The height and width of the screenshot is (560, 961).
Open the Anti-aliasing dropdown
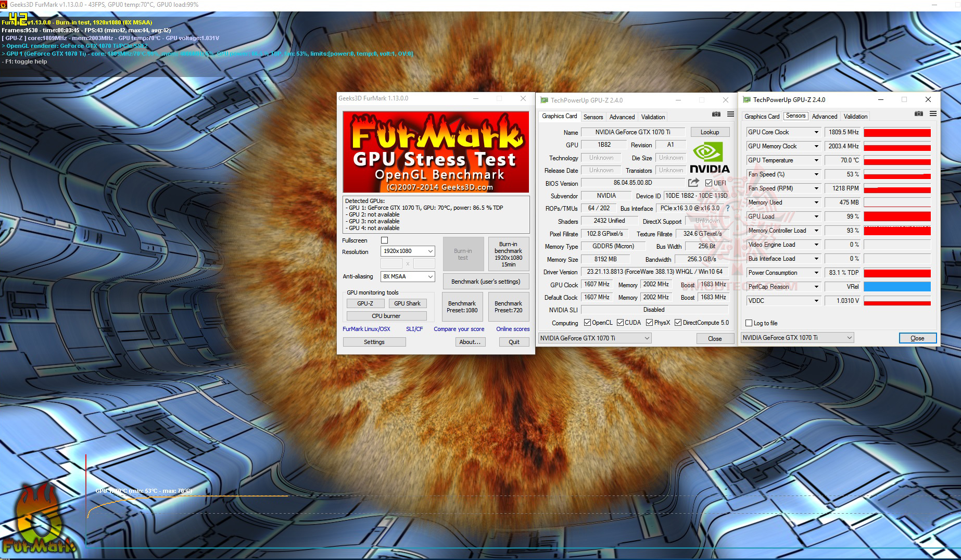[x=408, y=276]
